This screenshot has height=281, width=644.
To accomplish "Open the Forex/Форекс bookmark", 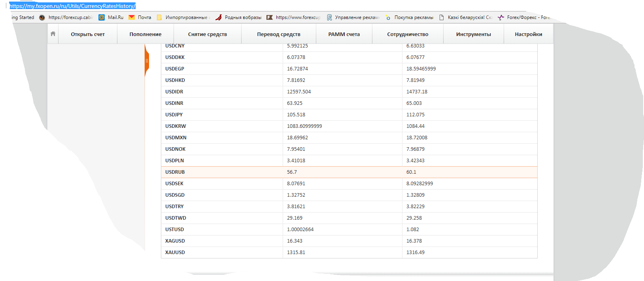I will [x=501, y=17].
